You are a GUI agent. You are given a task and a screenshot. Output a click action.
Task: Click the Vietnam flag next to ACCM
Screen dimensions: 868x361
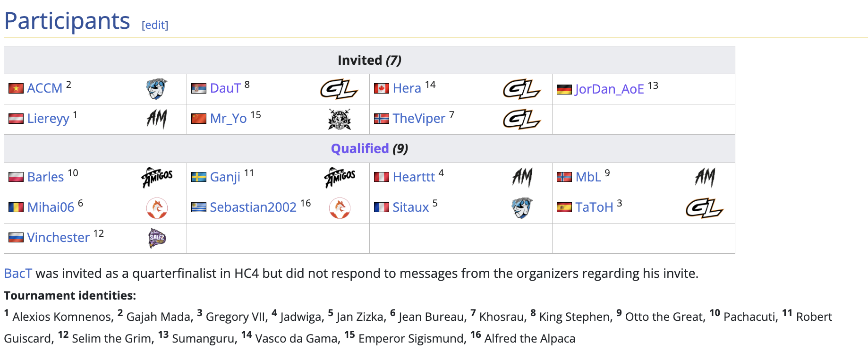pyautogui.click(x=16, y=88)
